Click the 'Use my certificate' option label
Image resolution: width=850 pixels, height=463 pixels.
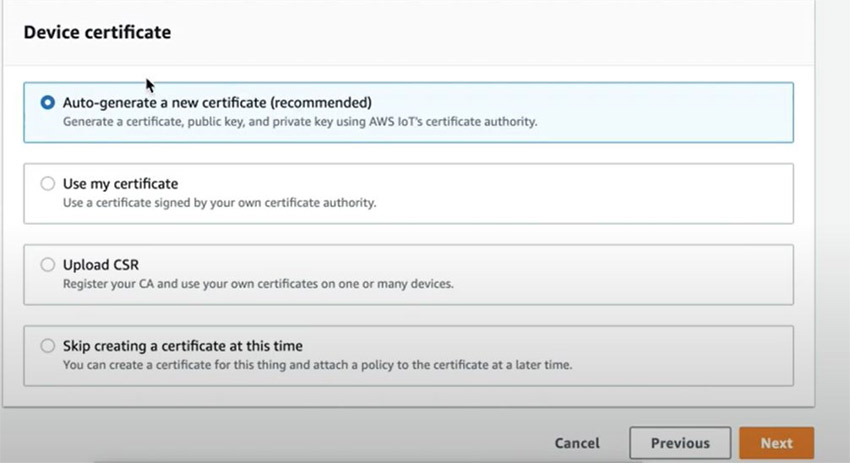[x=120, y=184]
